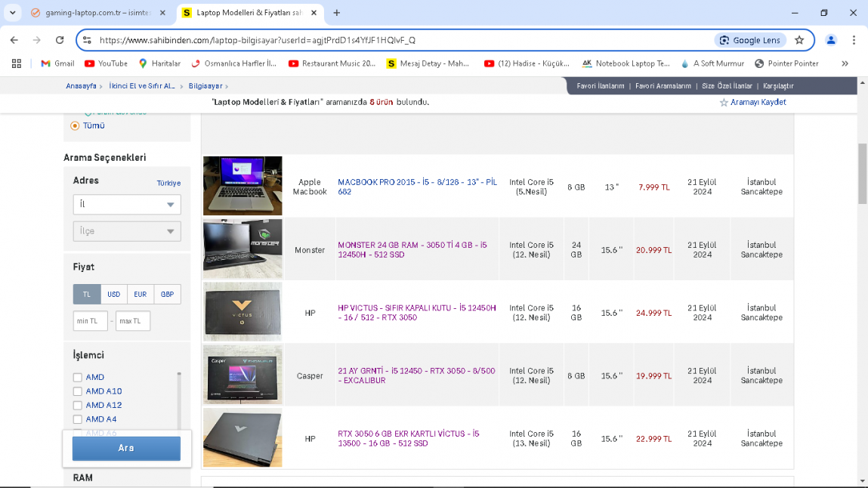Open Osmanlıca Harfler bookmark
The width and height of the screenshot is (868, 488).
(233, 63)
